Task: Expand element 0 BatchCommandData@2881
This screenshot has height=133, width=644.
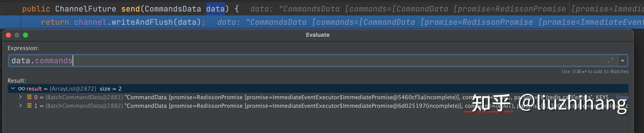Action: (x=21, y=97)
